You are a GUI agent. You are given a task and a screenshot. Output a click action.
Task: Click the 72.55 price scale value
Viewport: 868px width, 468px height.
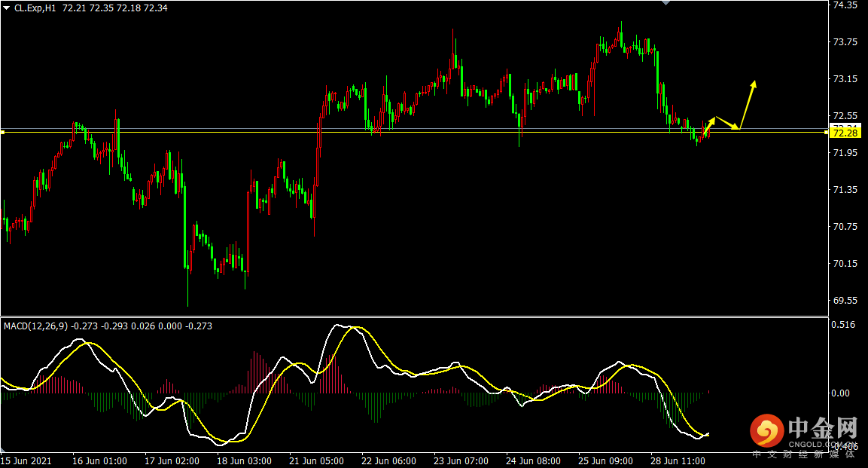click(845, 116)
